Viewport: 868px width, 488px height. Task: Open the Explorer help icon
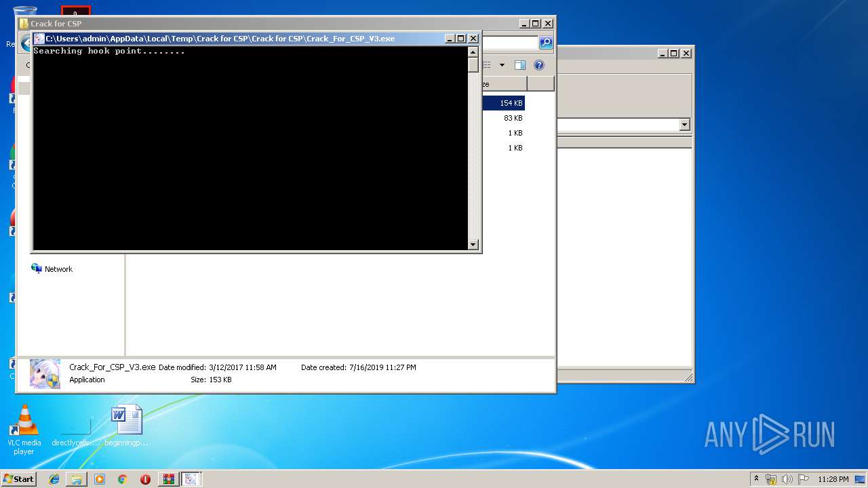[x=539, y=65]
